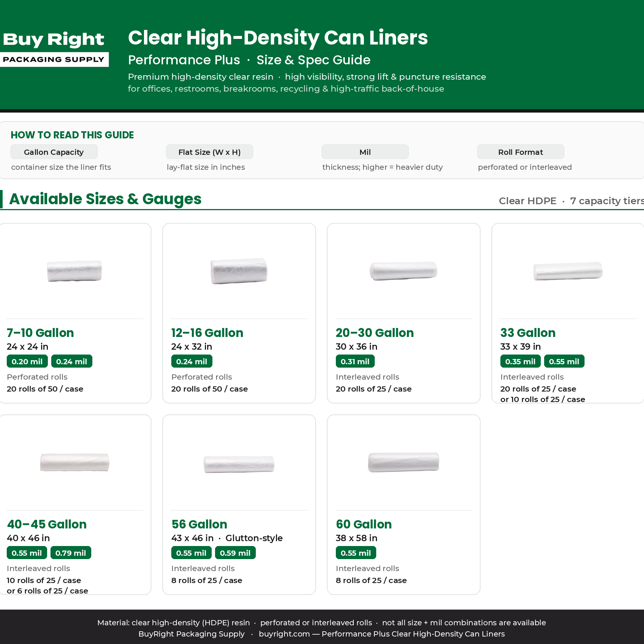The width and height of the screenshot is (644, 644).
Task: Click the '24 x 24 in' size text
Action: [27, 347]
